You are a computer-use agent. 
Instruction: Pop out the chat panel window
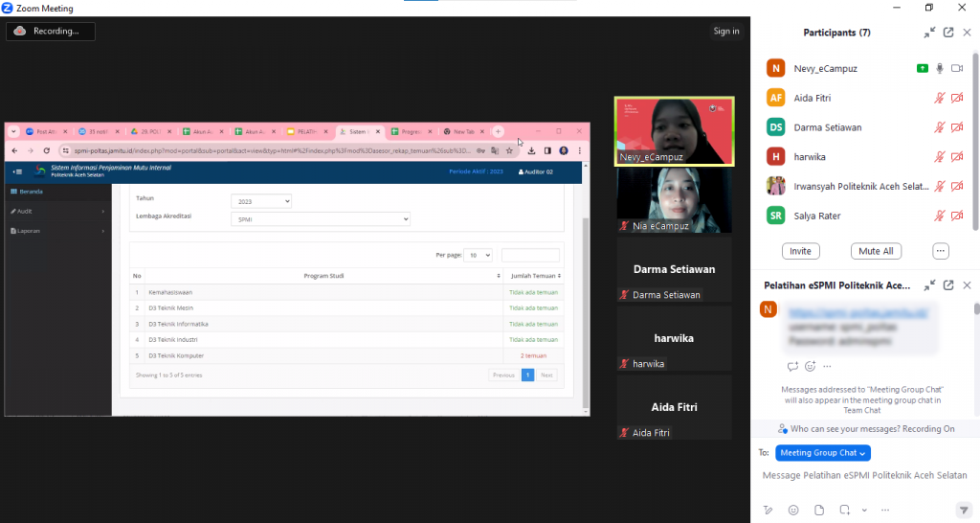pyautogui.click(x=948, y=285)
